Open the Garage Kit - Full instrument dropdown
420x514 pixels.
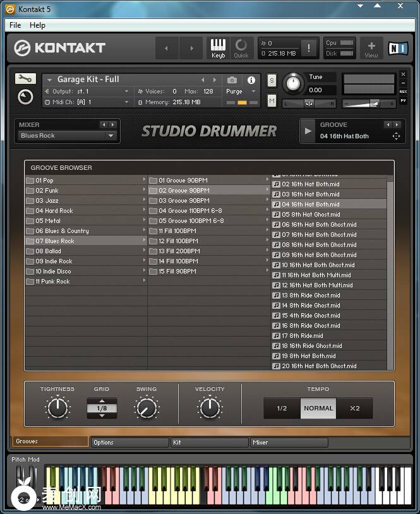pyautogui.click(x=49, y=80)
